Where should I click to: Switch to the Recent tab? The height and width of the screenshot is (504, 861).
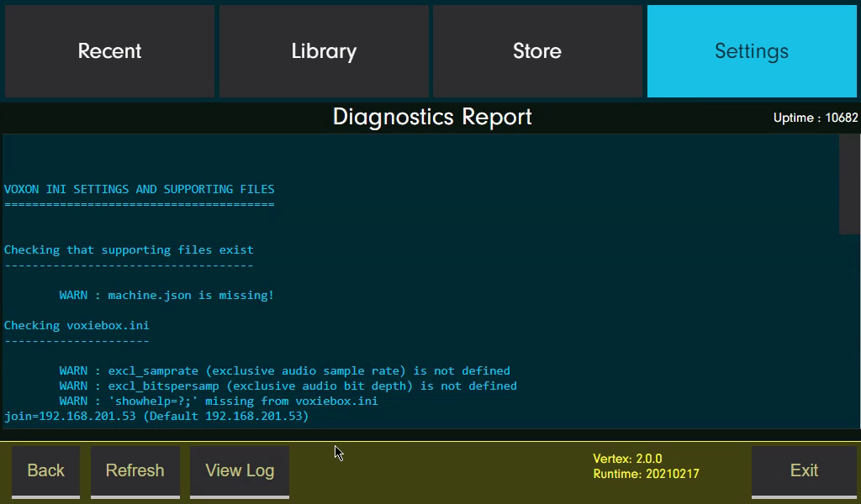(109, 51)
